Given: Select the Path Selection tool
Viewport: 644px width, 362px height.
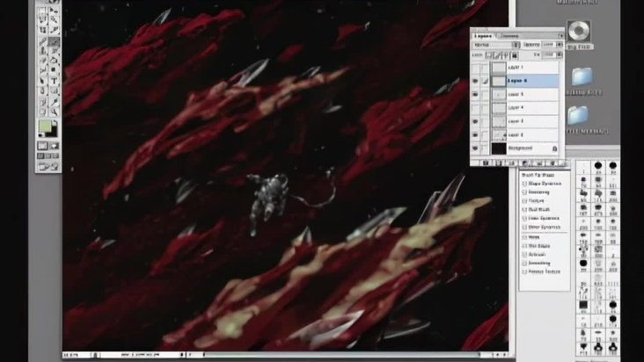Looking at the screenshot, I should 43,81.
